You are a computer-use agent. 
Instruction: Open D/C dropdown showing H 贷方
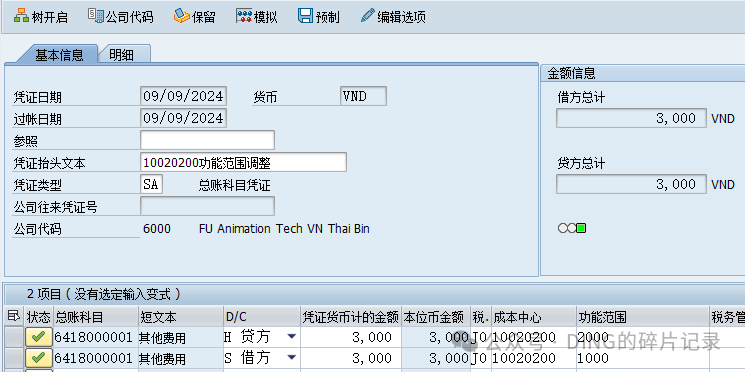(x=292, y=337)
